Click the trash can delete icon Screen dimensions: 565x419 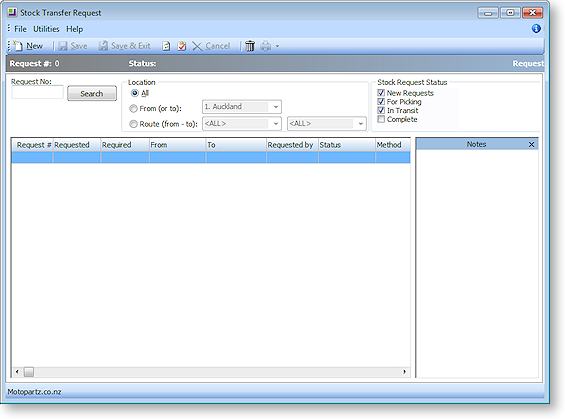pos(250,46)
